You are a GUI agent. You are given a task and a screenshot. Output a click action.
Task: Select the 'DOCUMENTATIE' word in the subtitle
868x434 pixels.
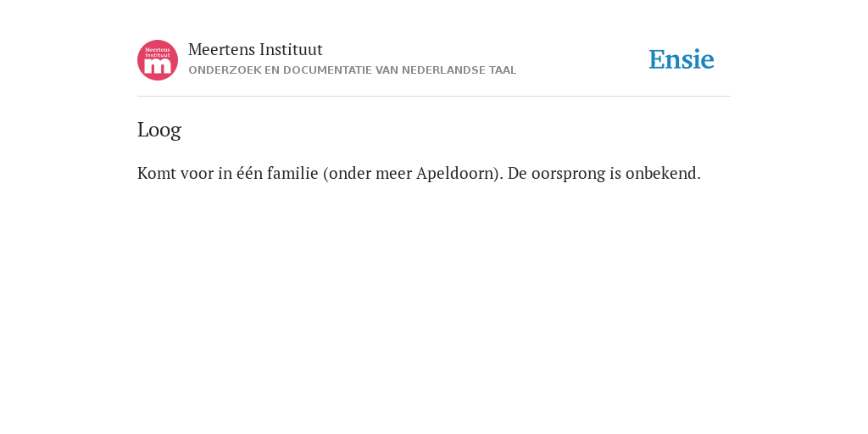tap(328, 70)
